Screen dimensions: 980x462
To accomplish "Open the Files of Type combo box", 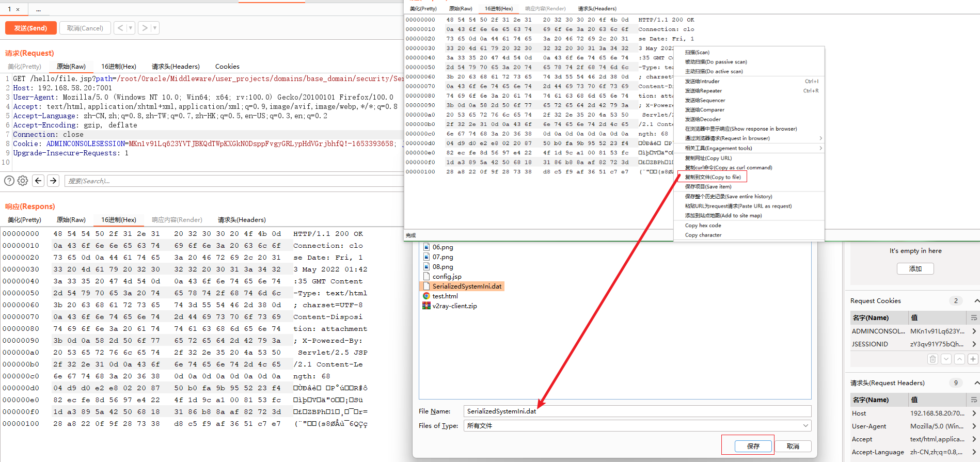I will point(638,425).
